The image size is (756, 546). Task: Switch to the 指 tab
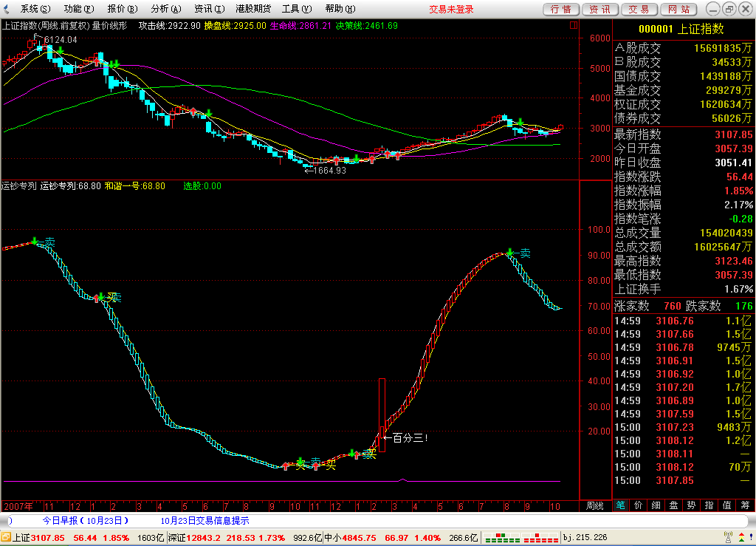coord(709,505)
